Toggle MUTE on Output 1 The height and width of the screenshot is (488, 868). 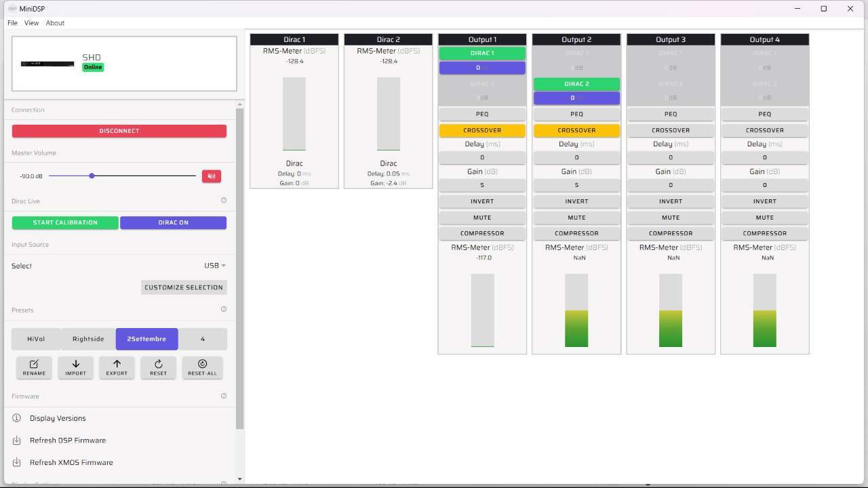[482, 218]
